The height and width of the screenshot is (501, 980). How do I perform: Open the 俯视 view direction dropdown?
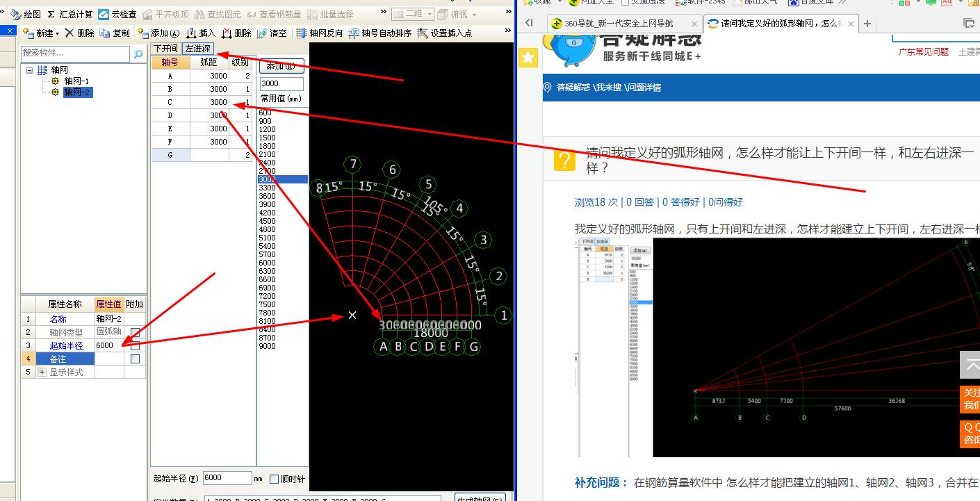(x=474, y=14)
